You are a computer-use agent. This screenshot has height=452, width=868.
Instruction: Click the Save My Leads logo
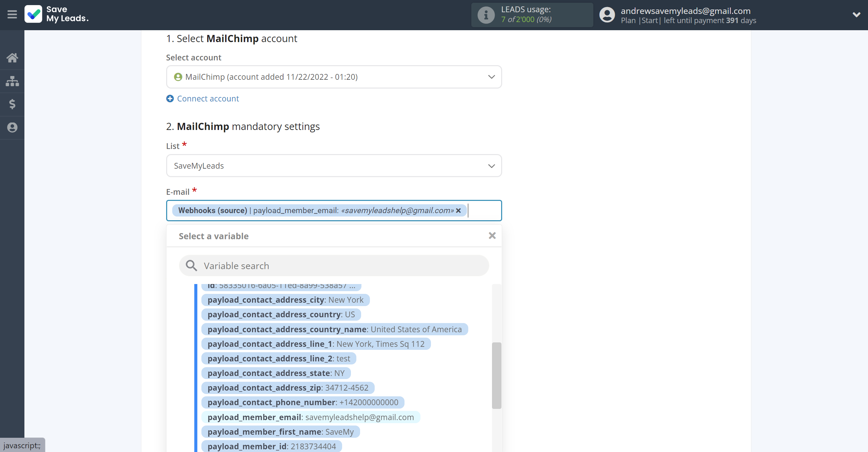(57, 14)
